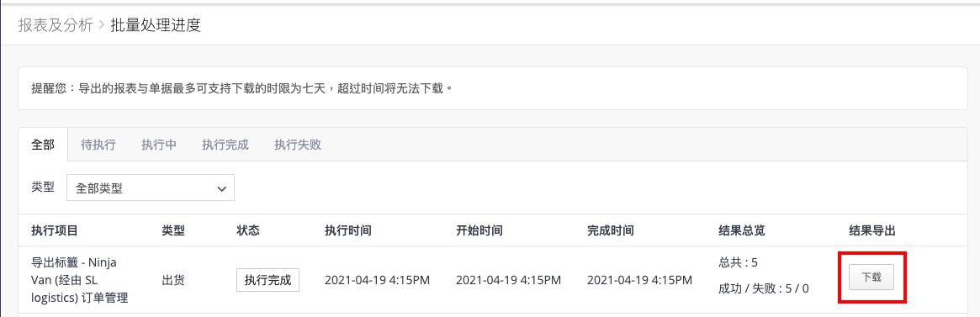Click the 执行项目 column header
980x317 pixels.
(x=55, y=230)
